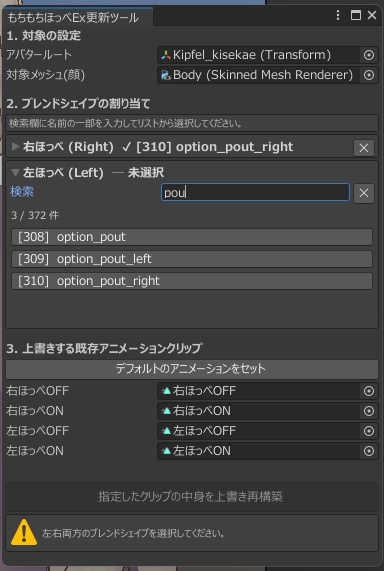Open object picker for 右ほっぺOFF clip
This screenshot has height=571, width=384.
(369, 391)
